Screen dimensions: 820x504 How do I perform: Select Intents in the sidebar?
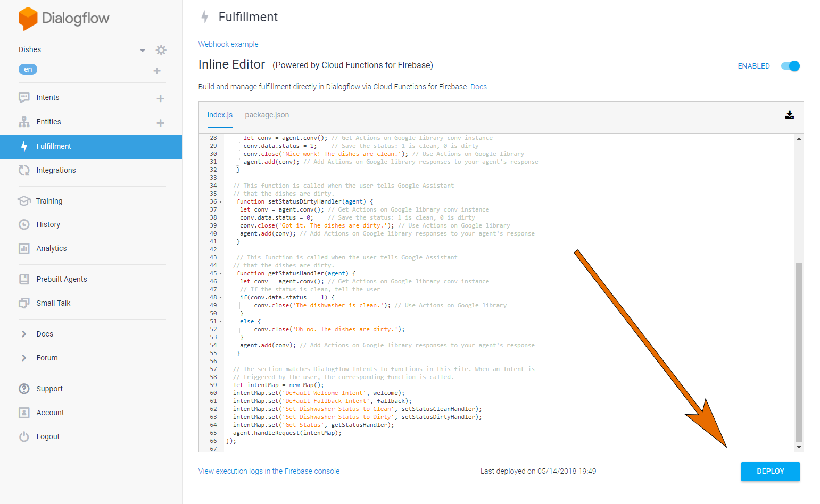pos(47,97)
